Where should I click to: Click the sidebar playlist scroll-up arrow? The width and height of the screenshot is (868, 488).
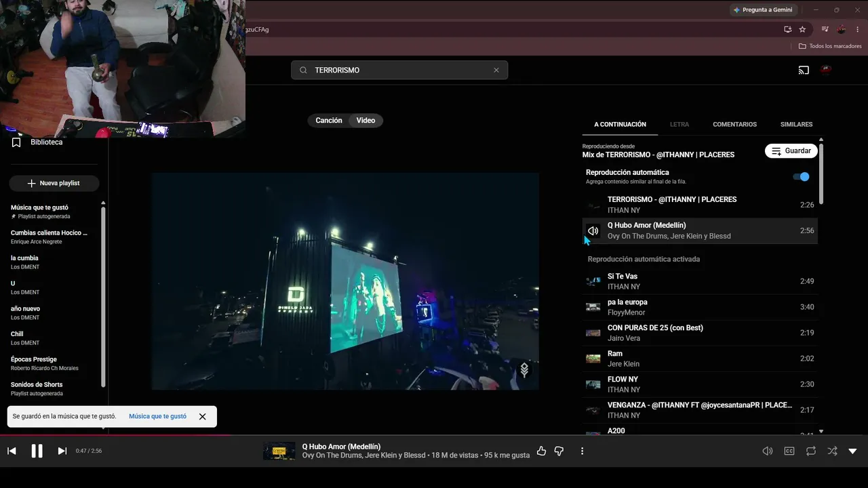(x=103, y=203)
